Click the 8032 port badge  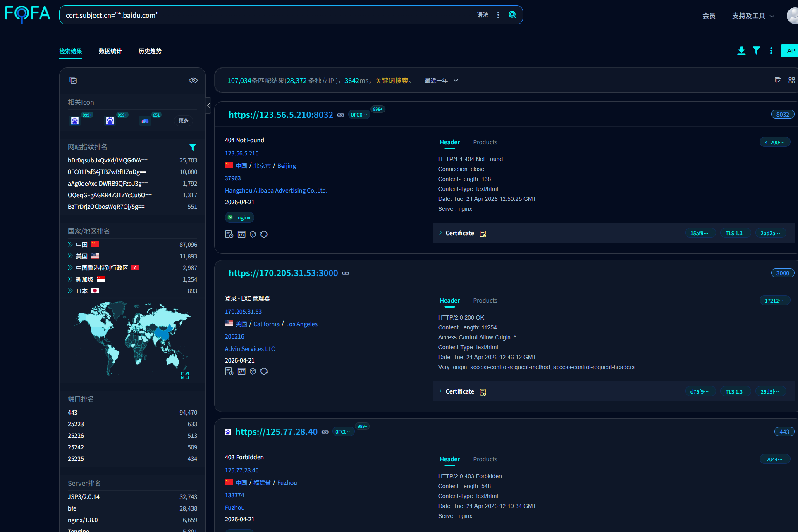click(x=783, y=115)
